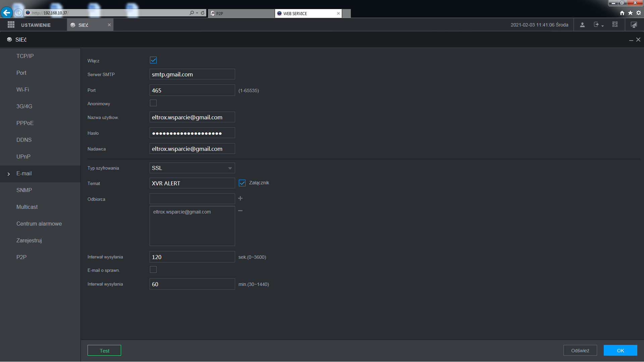
Task: Click the QR code icon
Action: [x=615, y=24]
